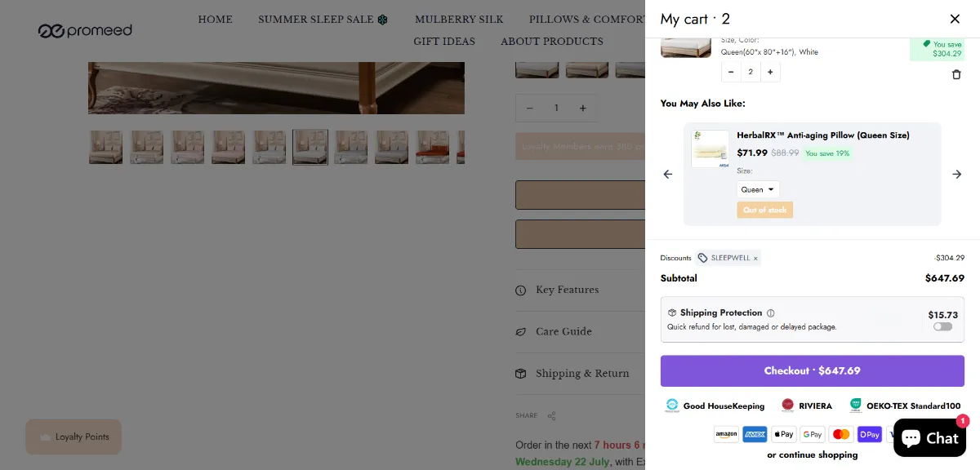Viewport: 980px width, 470px height.
Task: Open MULBERRY SILK menu
Action: coord(459,20)
